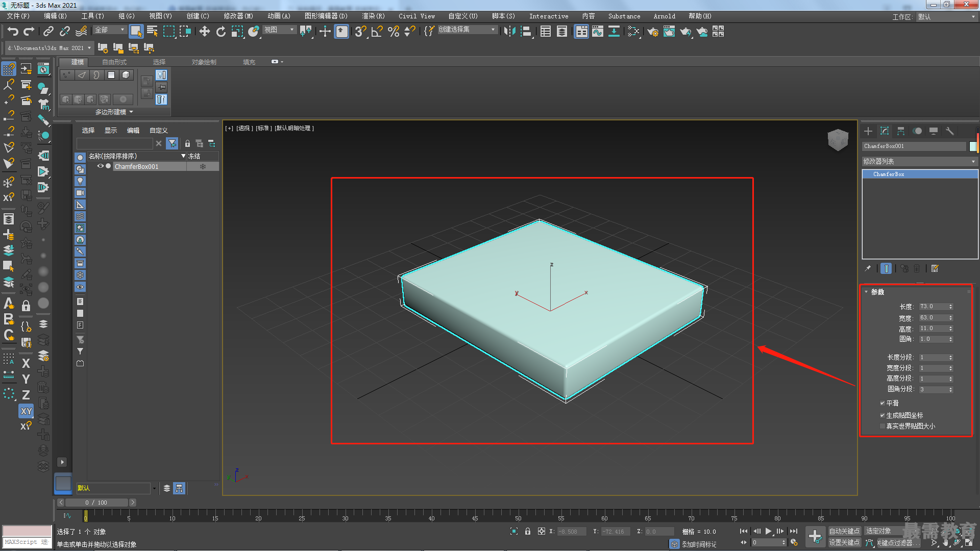Enable the 真实世界贴图大小 checkbox
The width and height of the screenshot is (980, 551).
point(883,426)
